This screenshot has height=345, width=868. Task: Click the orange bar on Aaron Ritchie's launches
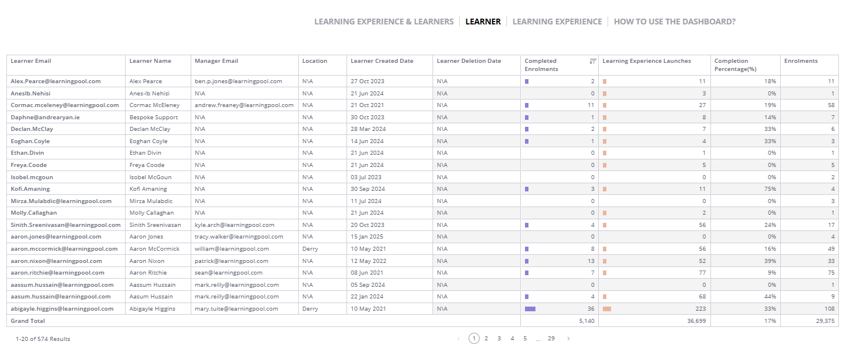pyautogui.click(x=605, y=272)
